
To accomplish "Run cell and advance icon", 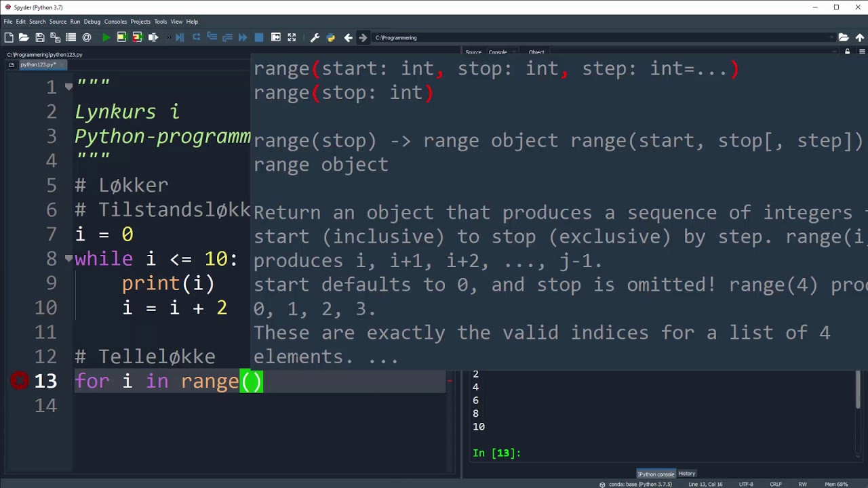I will tap(138, 37).
